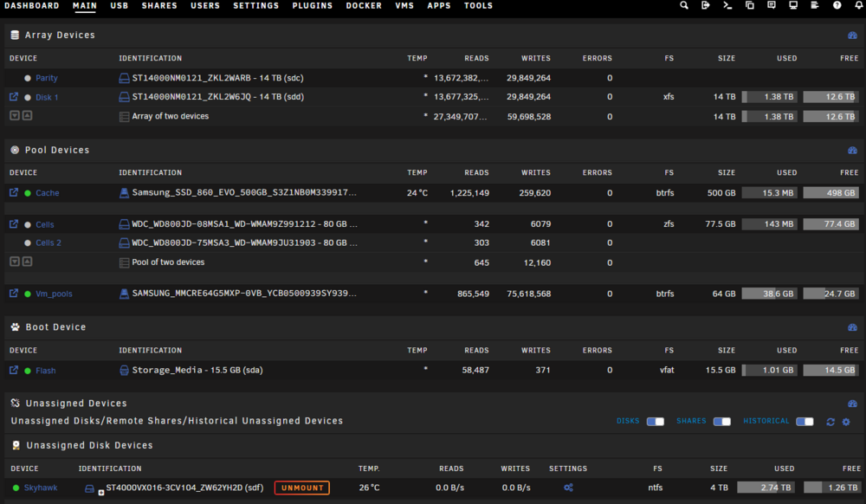Image resolution: width=866 pixels, height=504 pixels.
Task: Open the system info monitor icon
Action: click(793, 5)
